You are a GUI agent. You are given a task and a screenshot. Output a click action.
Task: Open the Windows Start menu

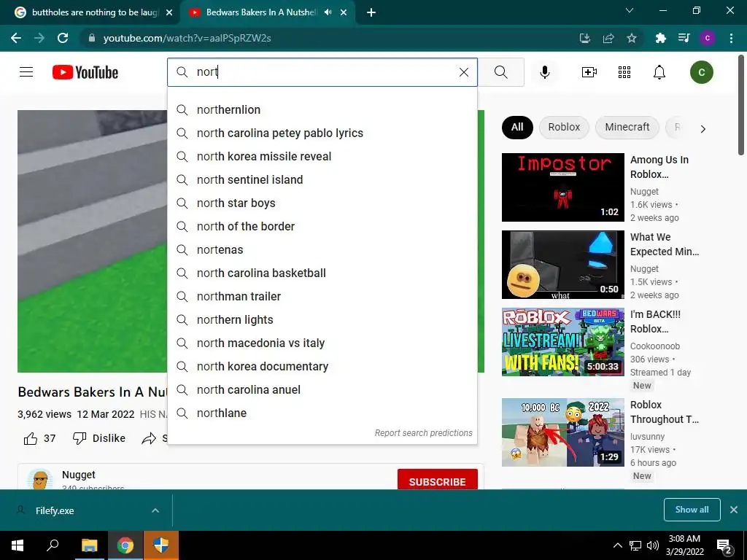(18, 545)
